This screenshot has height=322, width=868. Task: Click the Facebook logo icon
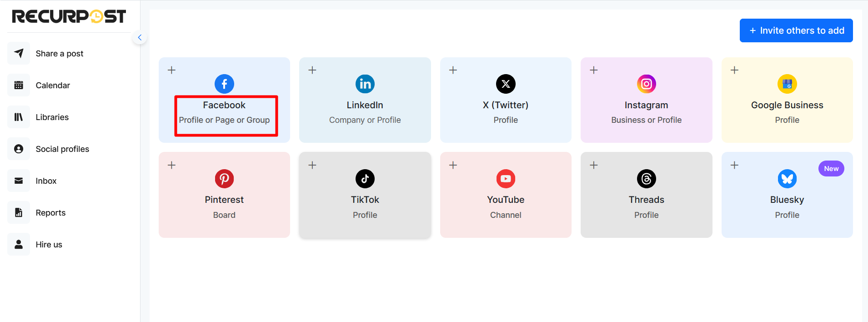click(x=224, y=84)
